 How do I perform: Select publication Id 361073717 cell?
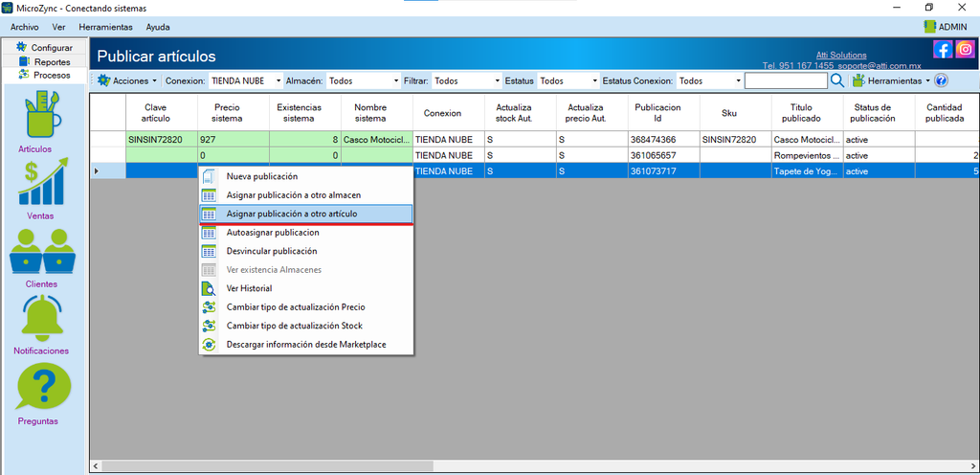click(664, 170)
